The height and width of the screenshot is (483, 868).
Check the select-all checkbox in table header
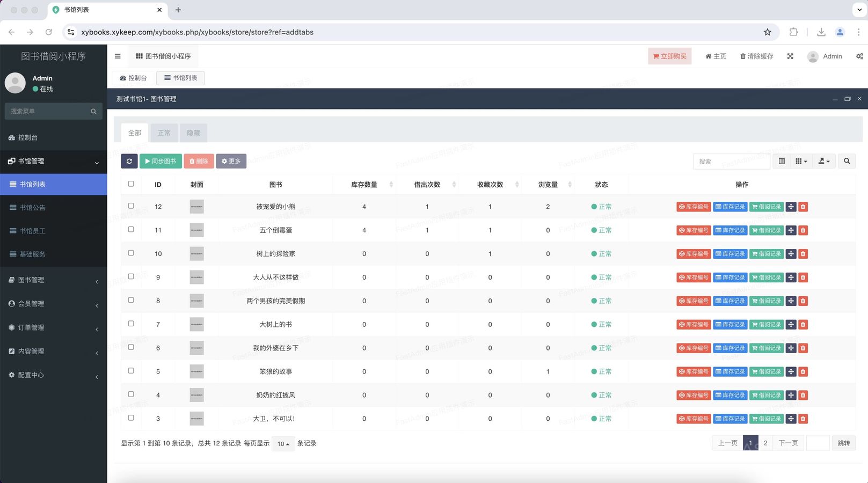point(131,184)
